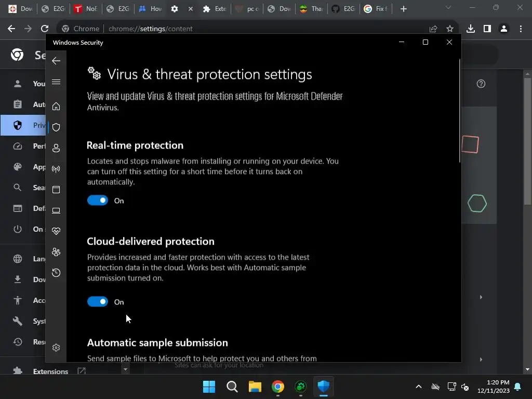The width and height of the screenshot is (532, 399).
Task: Close the active Settings tab
Action: tap(191, 9)
